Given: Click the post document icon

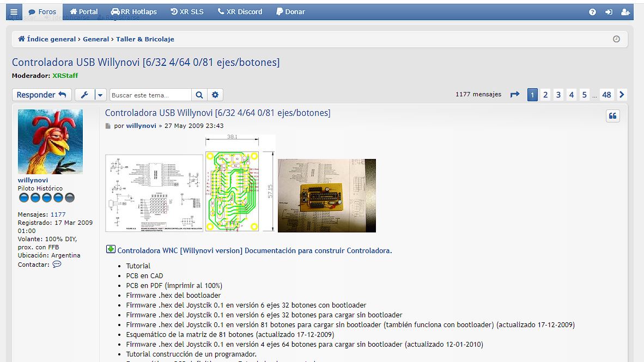Looking at the screenshot, I should pos(108,126).
